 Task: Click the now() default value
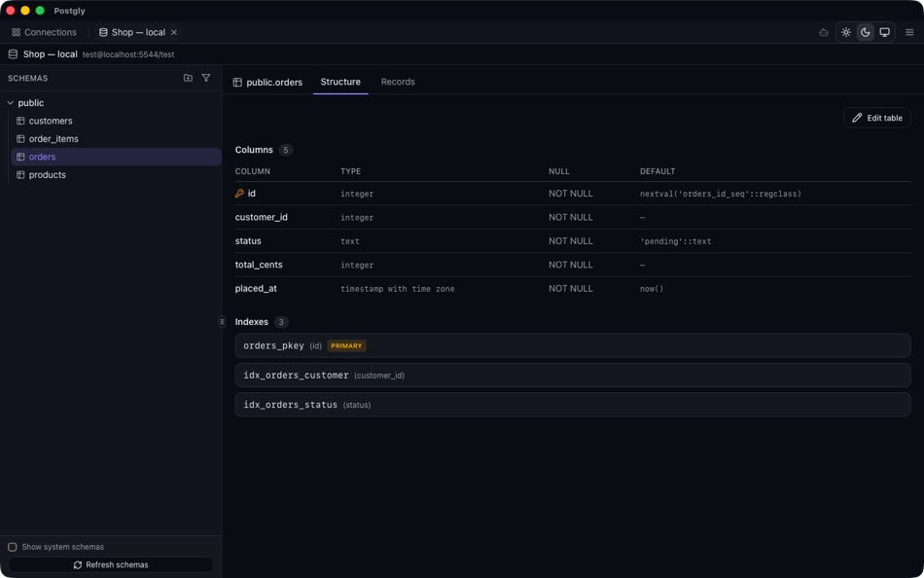point(652,289)
